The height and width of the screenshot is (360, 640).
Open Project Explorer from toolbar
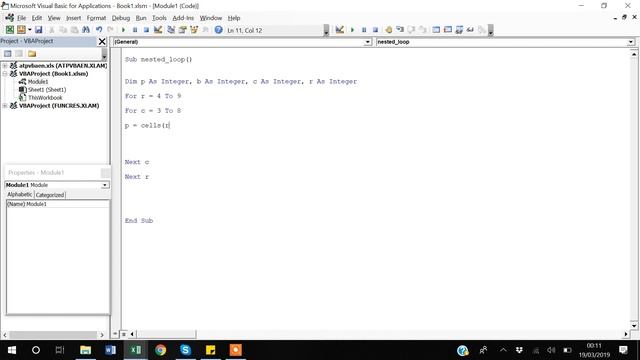click(x=171, y=30)
